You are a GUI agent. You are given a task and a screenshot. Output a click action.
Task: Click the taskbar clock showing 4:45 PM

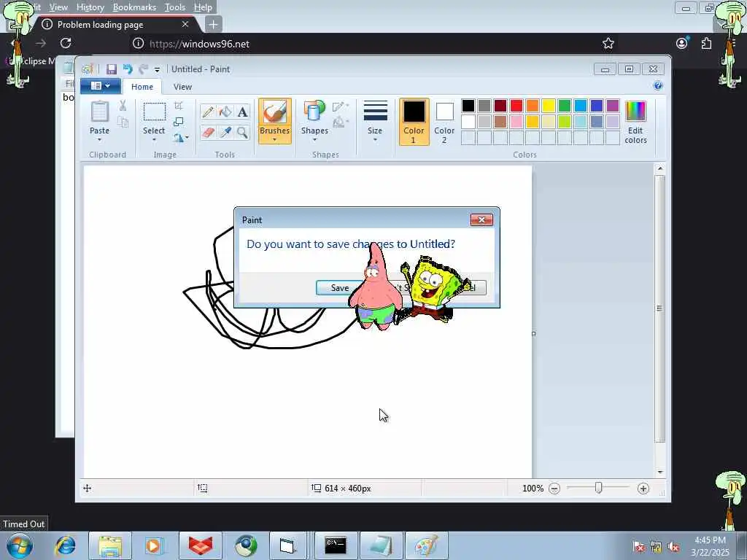pos(710,546)
